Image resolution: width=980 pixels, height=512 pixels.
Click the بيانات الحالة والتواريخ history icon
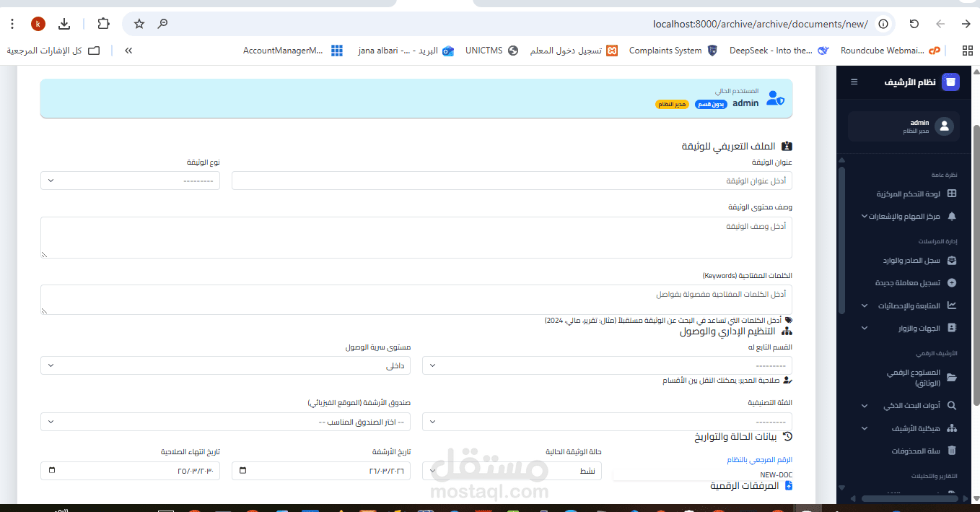[787, 436]
